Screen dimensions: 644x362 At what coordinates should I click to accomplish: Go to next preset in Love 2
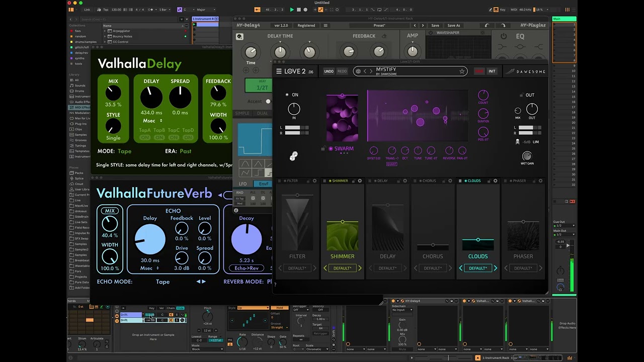371,71
